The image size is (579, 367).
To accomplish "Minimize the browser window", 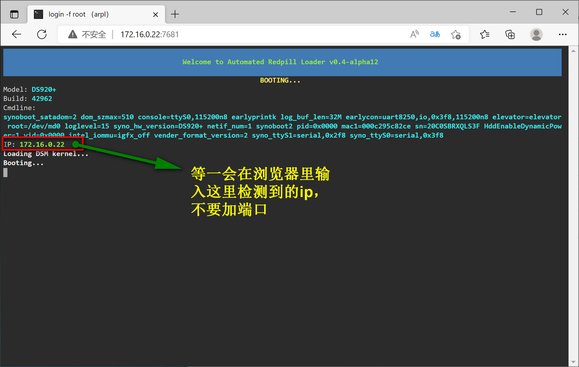I will click(513, 12).
